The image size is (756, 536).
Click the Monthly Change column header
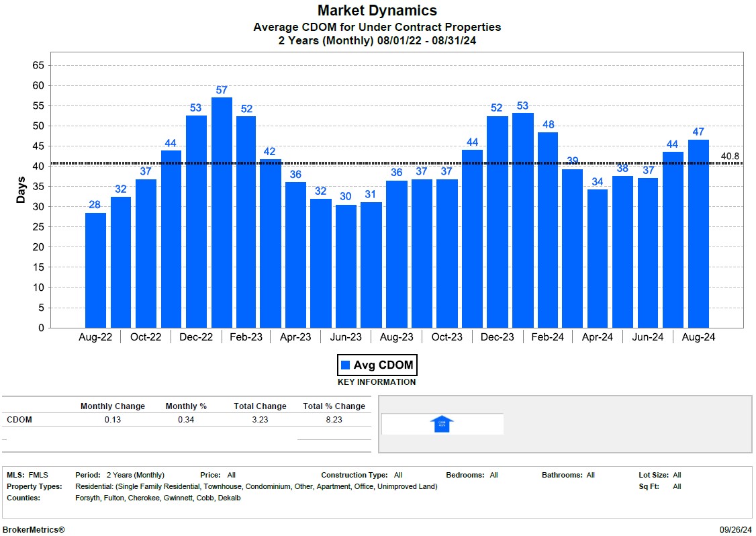pyautogui.click(x=113, y=406)
